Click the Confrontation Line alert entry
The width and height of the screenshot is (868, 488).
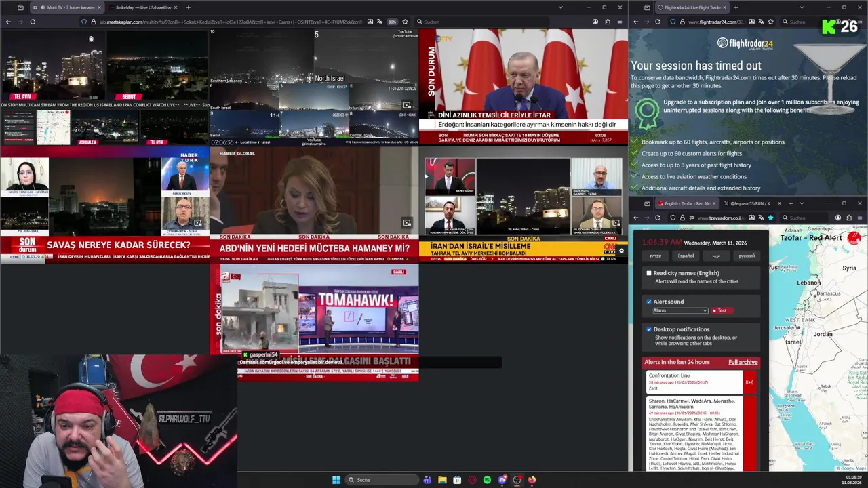(x=701, y=382)
